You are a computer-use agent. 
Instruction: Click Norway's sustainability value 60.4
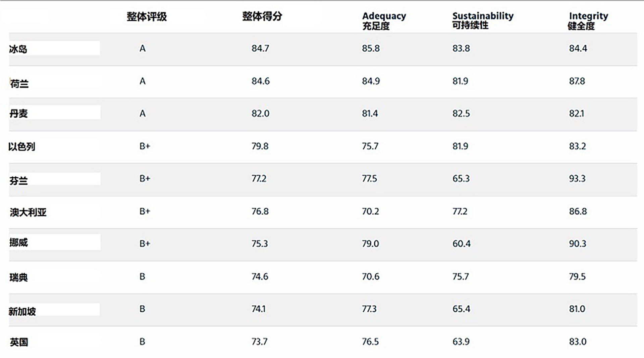[x=462, y=244]
